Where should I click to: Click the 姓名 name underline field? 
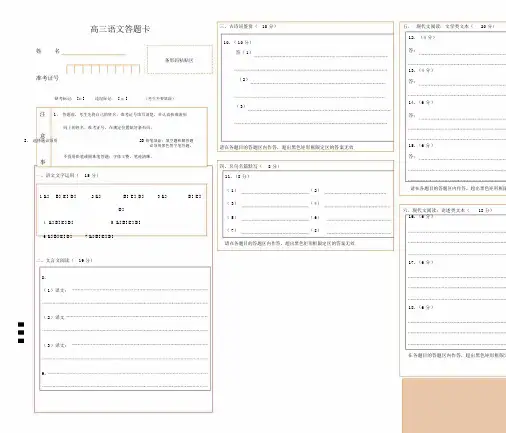(x=94, y=53)
